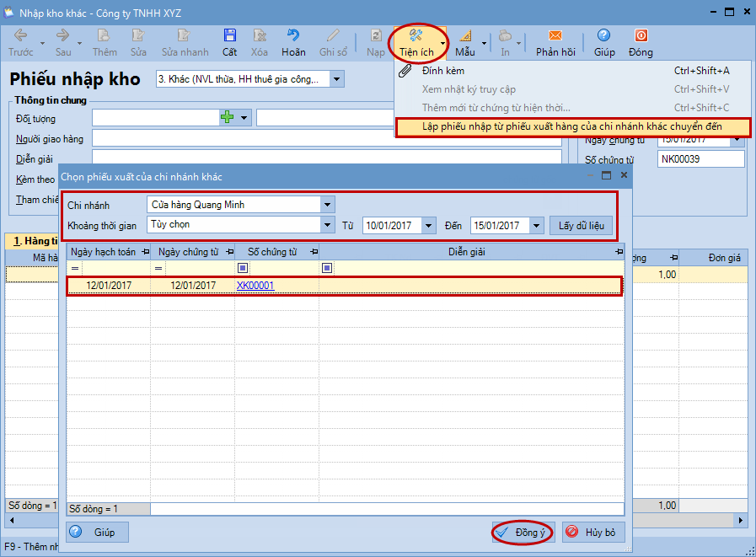Open the Phiếu nhập kho type dropdown

click(x=337, y=79)
